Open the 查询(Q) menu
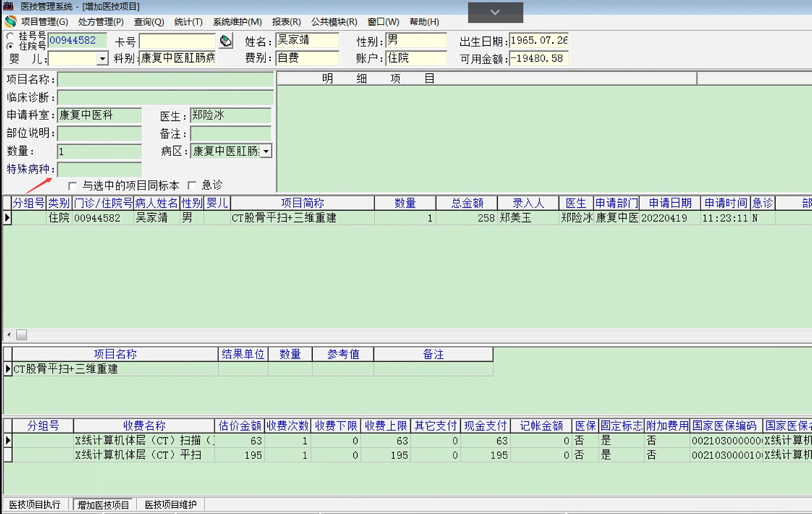This screenshot has height=514, width=812. coord(149,22)
